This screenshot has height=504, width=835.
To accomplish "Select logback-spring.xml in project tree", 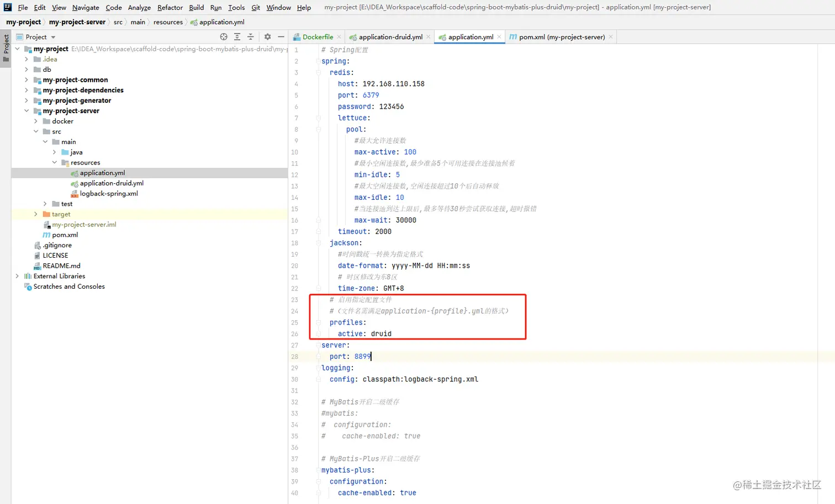I will coord(109,194).
